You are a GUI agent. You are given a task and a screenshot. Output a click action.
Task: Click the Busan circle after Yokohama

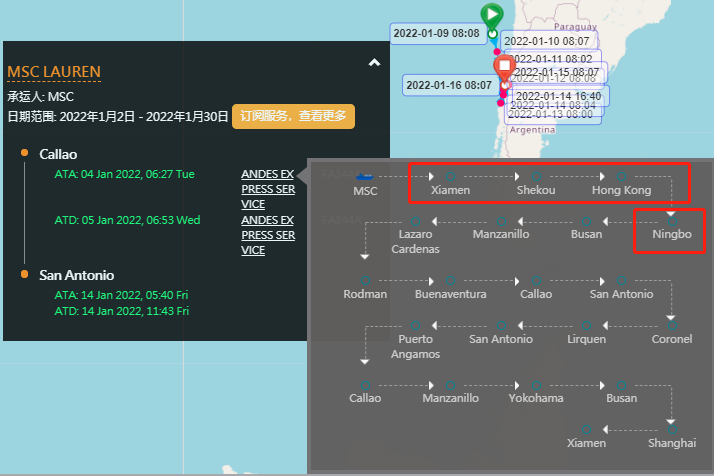(622, 385)
